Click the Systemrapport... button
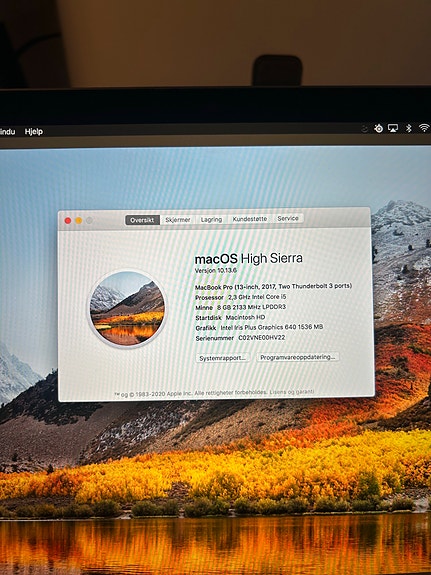Viewport: 431px width, 575px height. (x=222, y=358)
